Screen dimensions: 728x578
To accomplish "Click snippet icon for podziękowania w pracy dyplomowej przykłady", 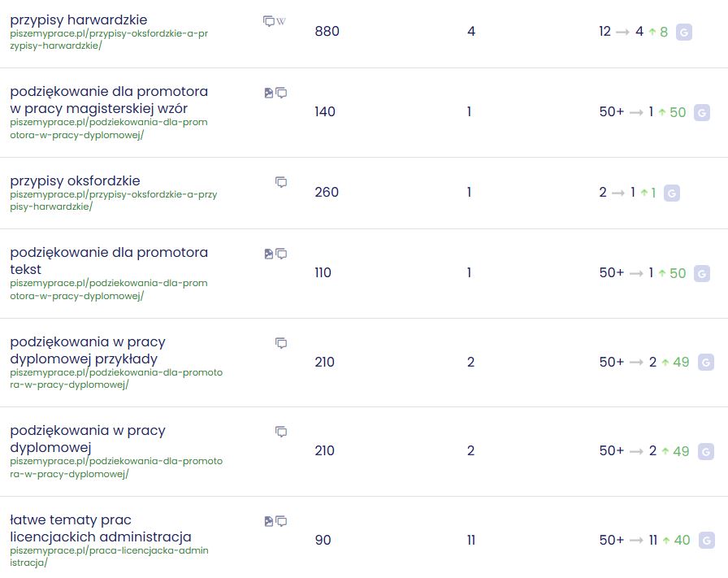I will [x=281, y=343].
